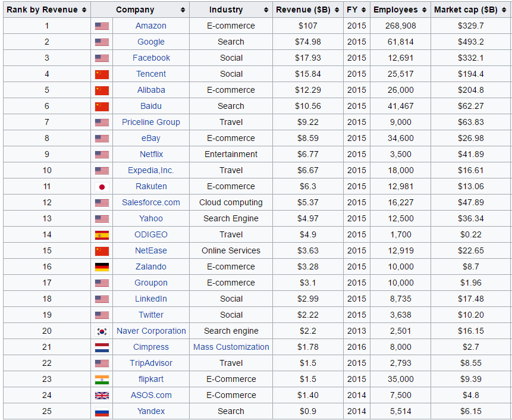The image size is (512, 420).
Task: Select the employee count 268,908
Action: pos(401,26)
